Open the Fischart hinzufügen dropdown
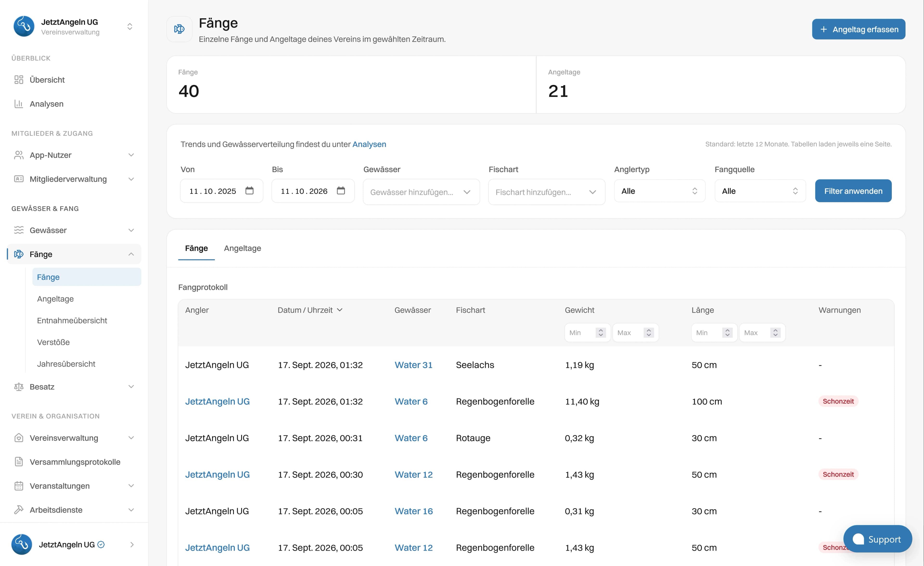The width and height of the screenshot is (924, 566). click(x=546, y=192)
